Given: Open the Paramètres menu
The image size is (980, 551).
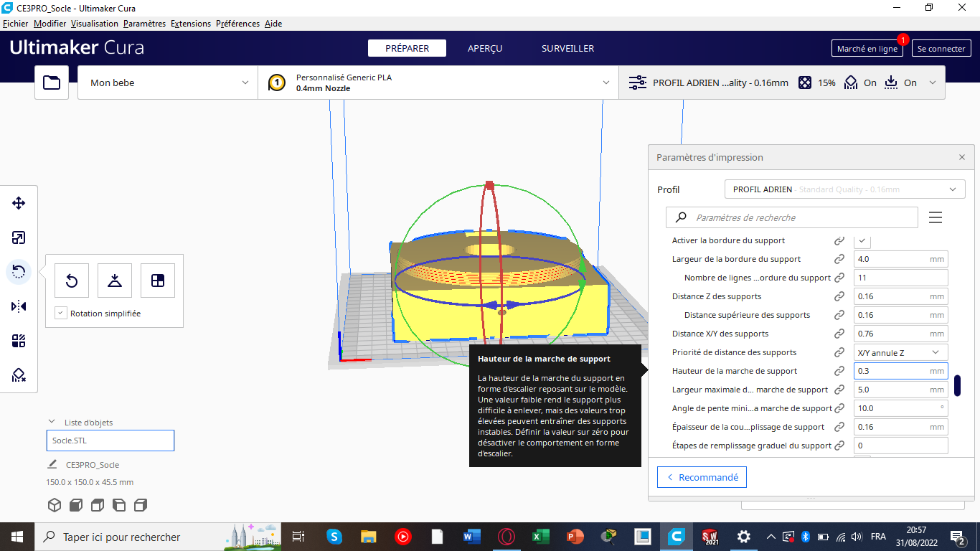Looking at the screenshot, I should click(x=144, y=24).
